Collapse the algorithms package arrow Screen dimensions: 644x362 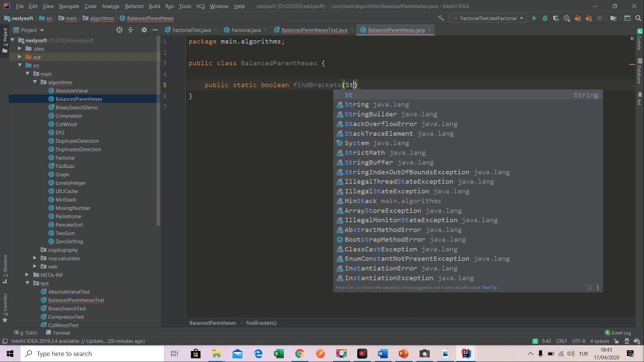(35, 82)
